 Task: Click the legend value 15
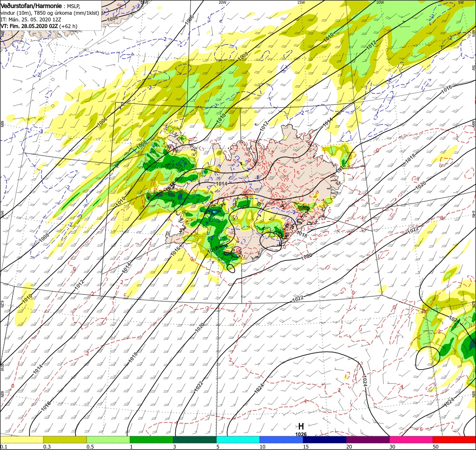(306, 447)
